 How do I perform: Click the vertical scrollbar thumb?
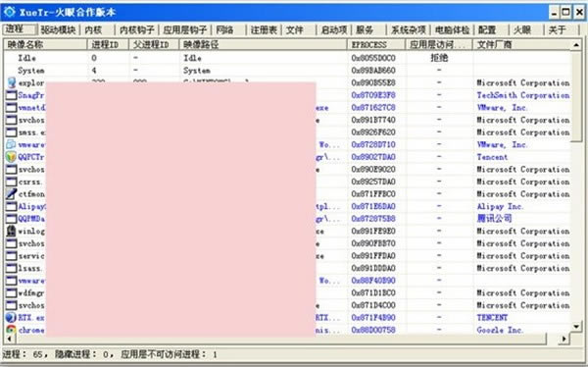(576, 97)
